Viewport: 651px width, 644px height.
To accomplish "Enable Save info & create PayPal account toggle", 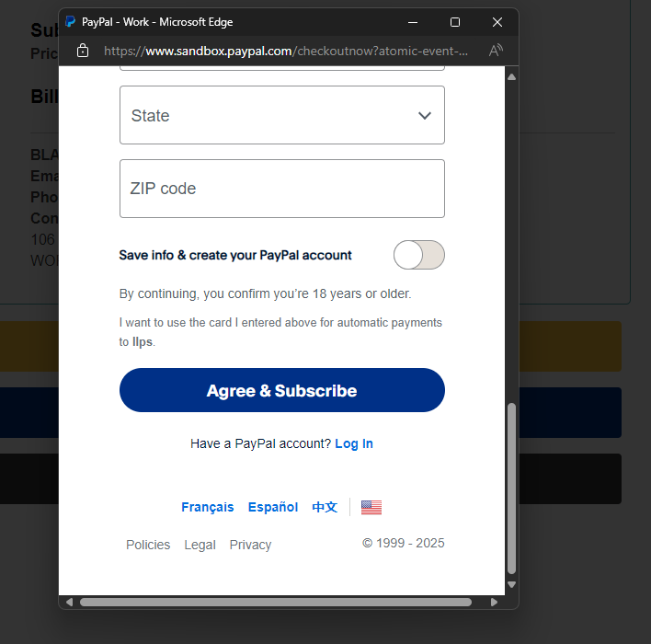I will [418, 255].
